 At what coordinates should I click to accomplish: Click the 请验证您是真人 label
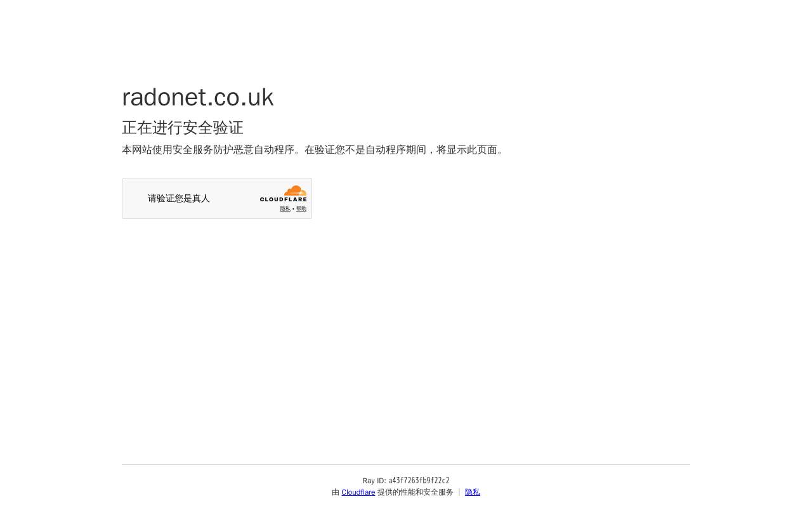(179, 198)
